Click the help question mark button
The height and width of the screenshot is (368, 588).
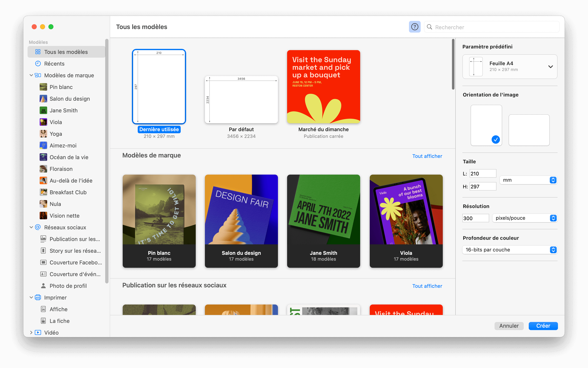coord(414,27)
